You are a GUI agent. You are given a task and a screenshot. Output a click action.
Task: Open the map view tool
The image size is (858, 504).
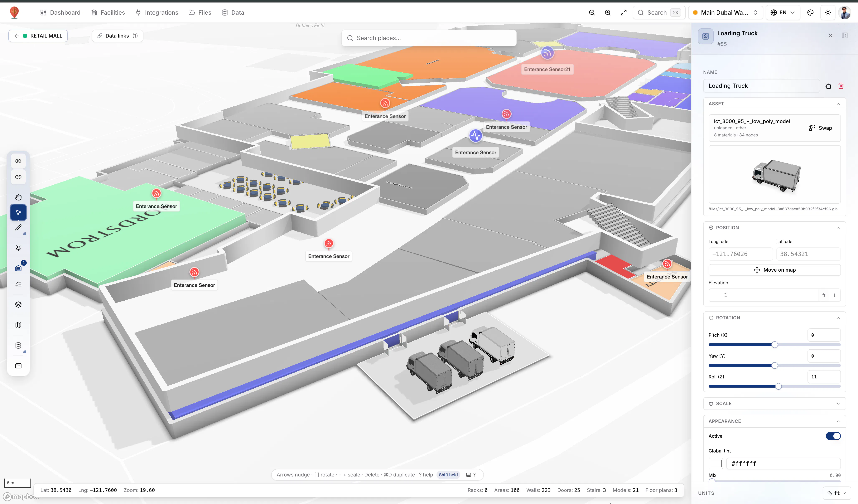pyautogui.click(x=18, y=325)
